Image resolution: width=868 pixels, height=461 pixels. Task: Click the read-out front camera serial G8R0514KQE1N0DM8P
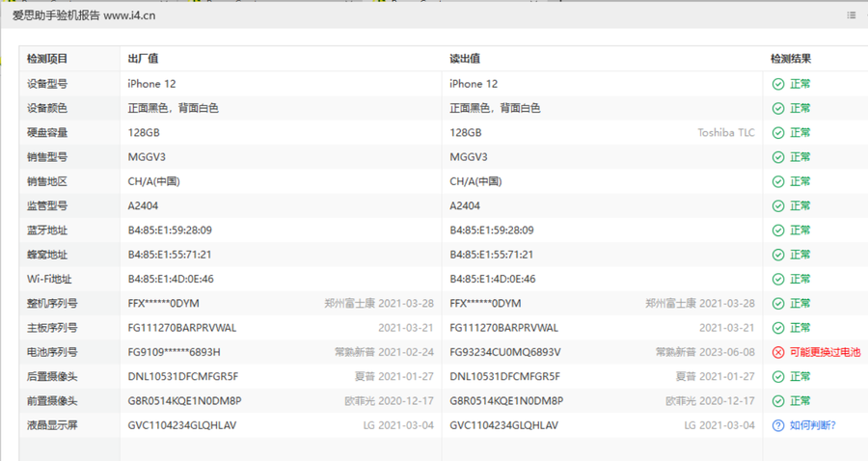pyautogui.click(x=506, y=400)
